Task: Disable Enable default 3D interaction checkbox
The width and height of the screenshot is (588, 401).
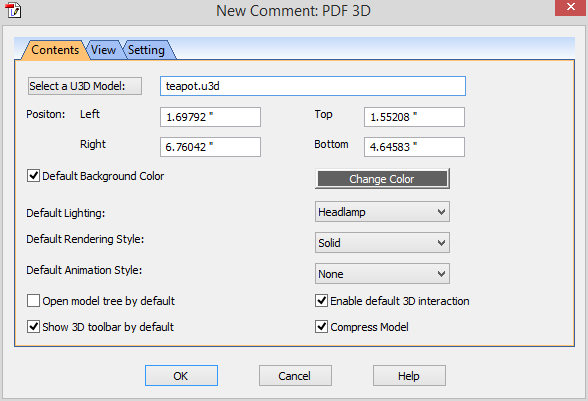Action: (x=321, y=301)
